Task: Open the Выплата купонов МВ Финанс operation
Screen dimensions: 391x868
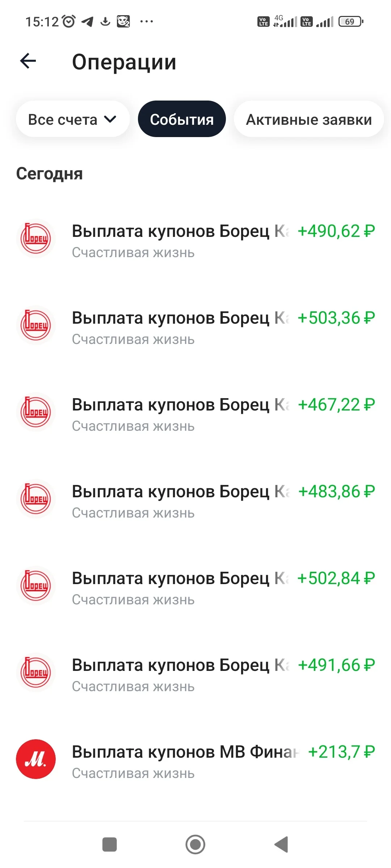Action: 195,761
